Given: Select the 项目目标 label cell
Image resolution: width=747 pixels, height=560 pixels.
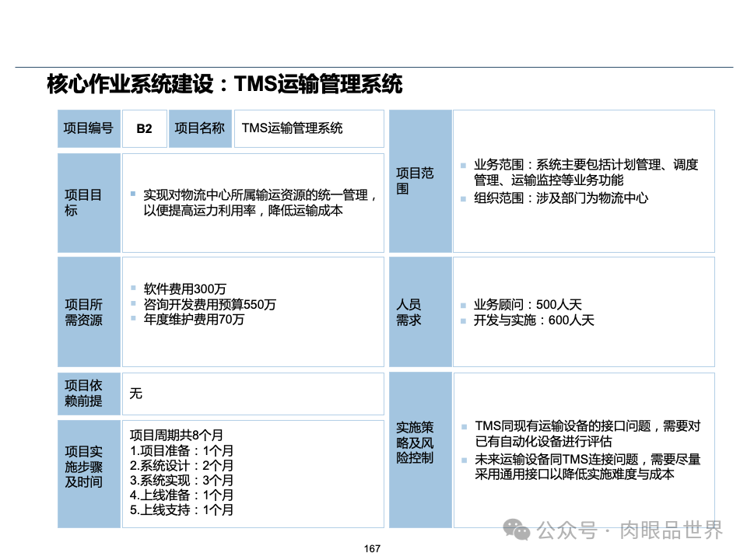Looking at the screenshot, I should point(89,203).
